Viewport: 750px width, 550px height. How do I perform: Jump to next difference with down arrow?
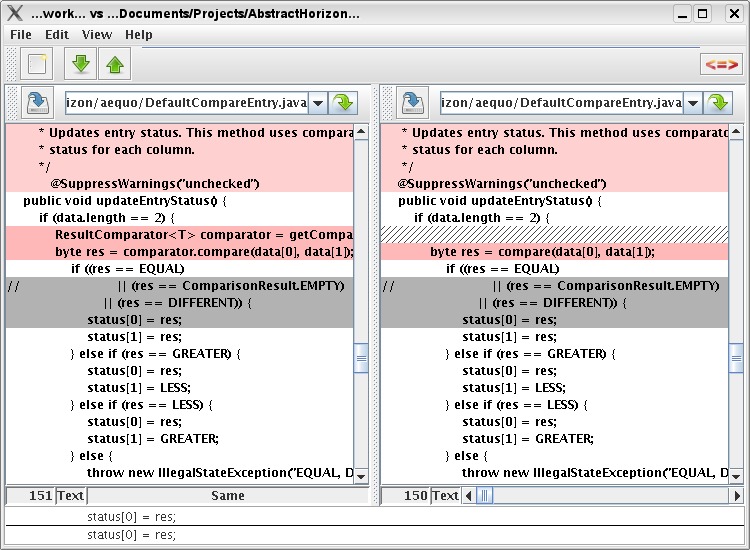81,65
